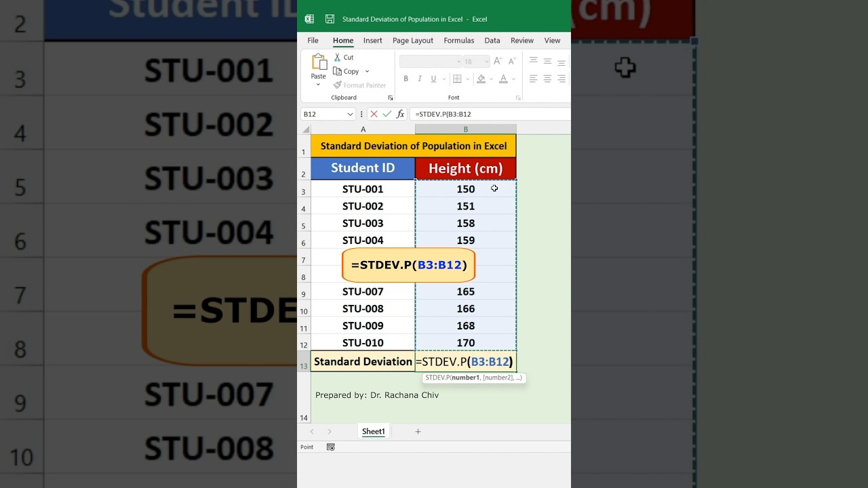Image resolution: width=868 pixels, height=488 pixels.
Task: Select the Sheet1 tab
Action: click(373, 432)
